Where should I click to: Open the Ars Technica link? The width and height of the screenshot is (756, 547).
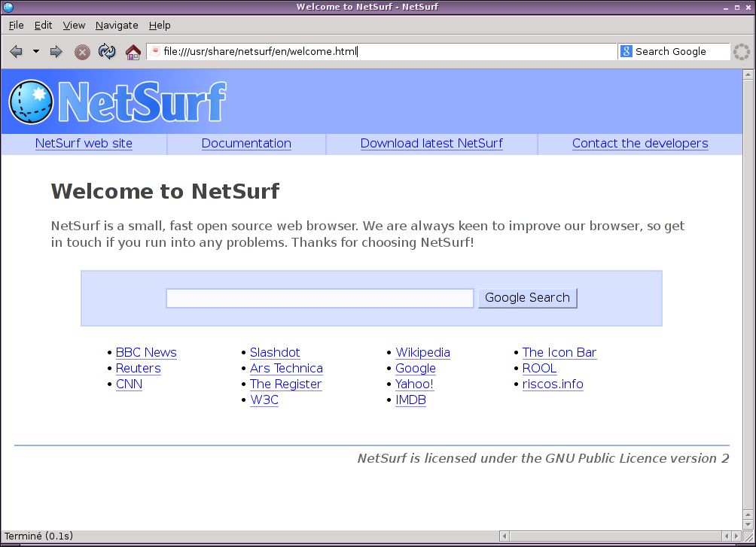tap(286, 368)
